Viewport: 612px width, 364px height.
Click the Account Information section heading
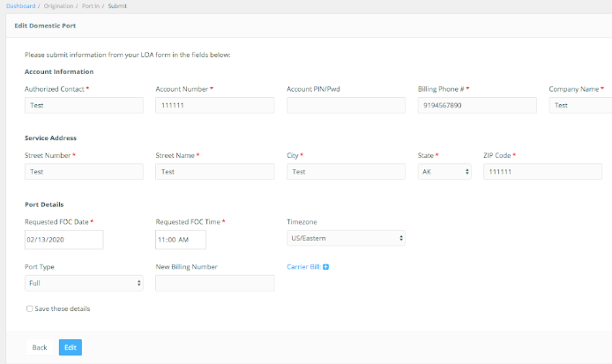[x=59, y=71]
